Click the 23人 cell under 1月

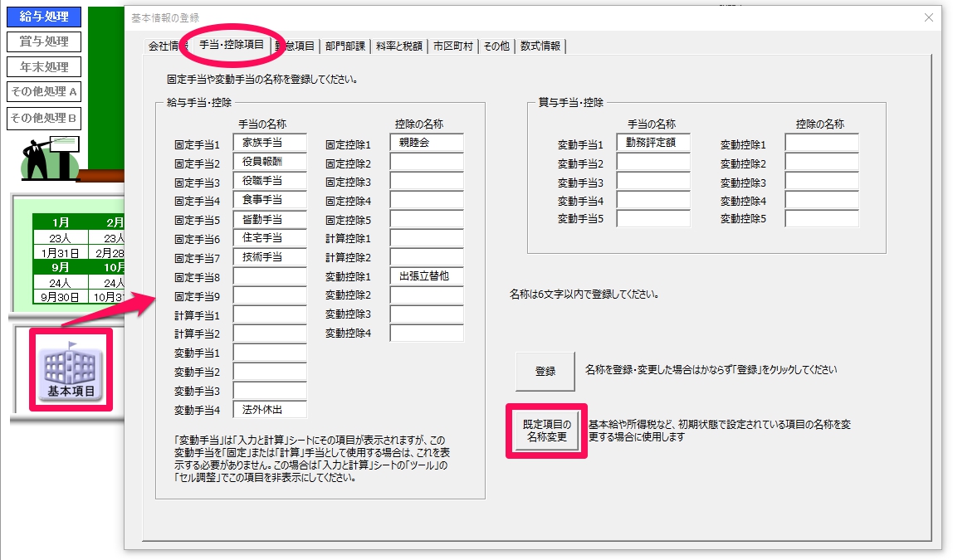pyautogui.click(x=60, y=238)
